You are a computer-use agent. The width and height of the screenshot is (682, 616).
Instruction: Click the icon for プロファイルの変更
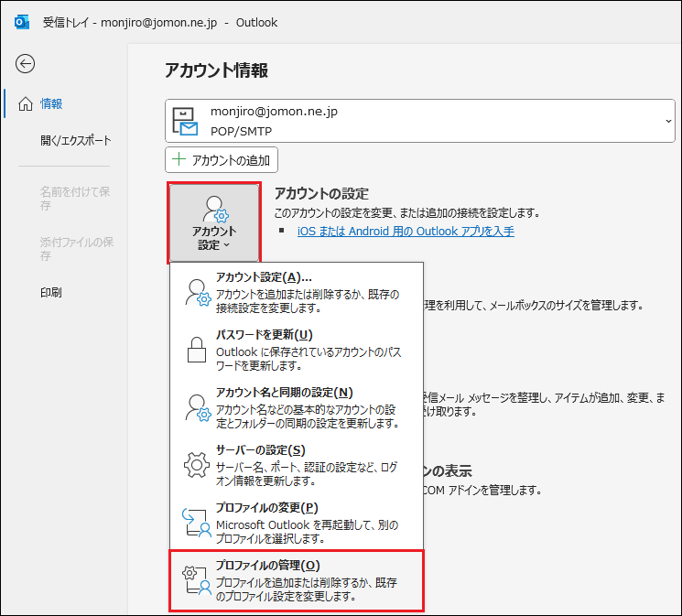click(198, 523)
